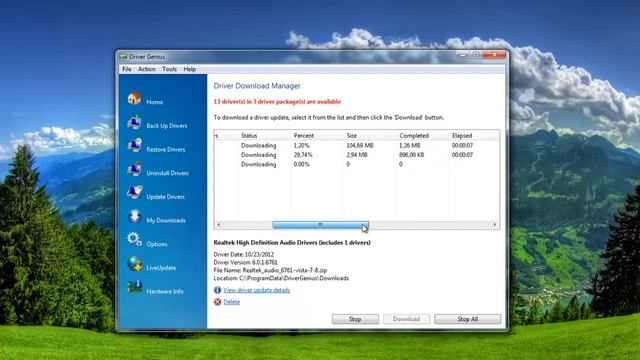Screen dimensions: 640x360
Task: Go to Home in the sidebar
Action: click(x=155, y=102)
